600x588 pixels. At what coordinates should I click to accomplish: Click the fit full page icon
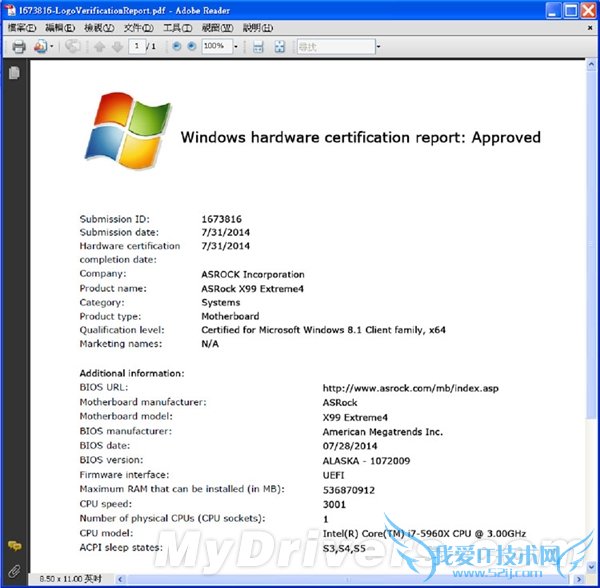point(280,47)
